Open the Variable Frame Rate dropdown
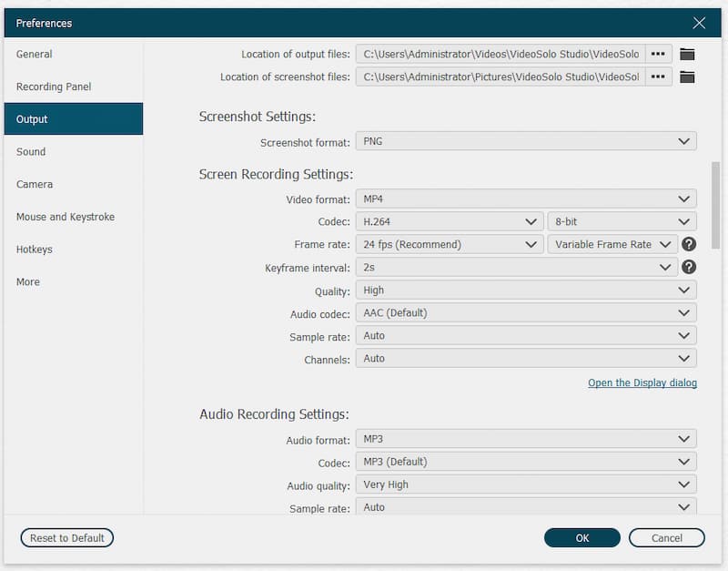Image resolution: width=728 pixels, height=571 pixels. click(x=612, y=244)
